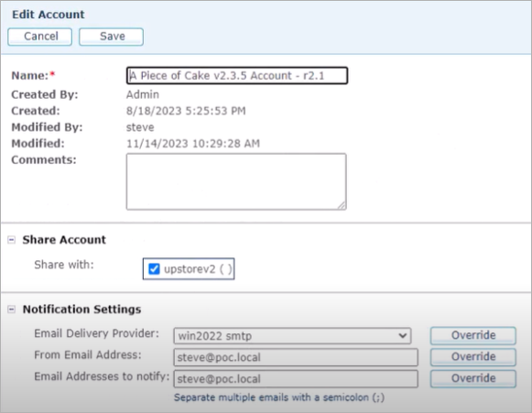532x413 pixels.
Task: Click inside the Comments text area
Action: point(236,181)
